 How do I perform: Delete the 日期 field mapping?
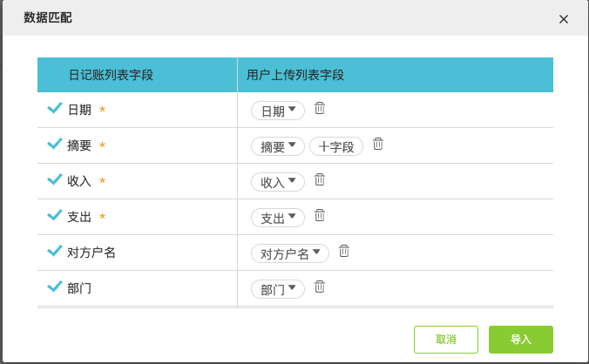[x=320, y=108]
